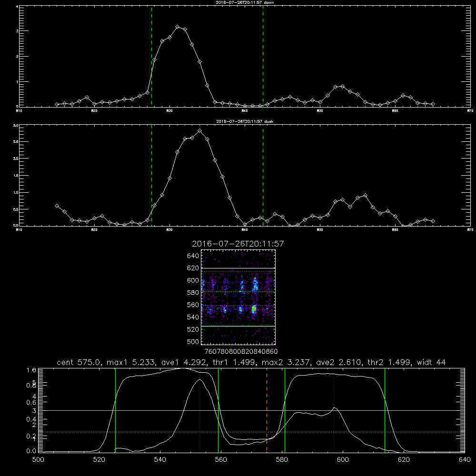Click the '600' label on heatmap y-axis

(193, 280)
